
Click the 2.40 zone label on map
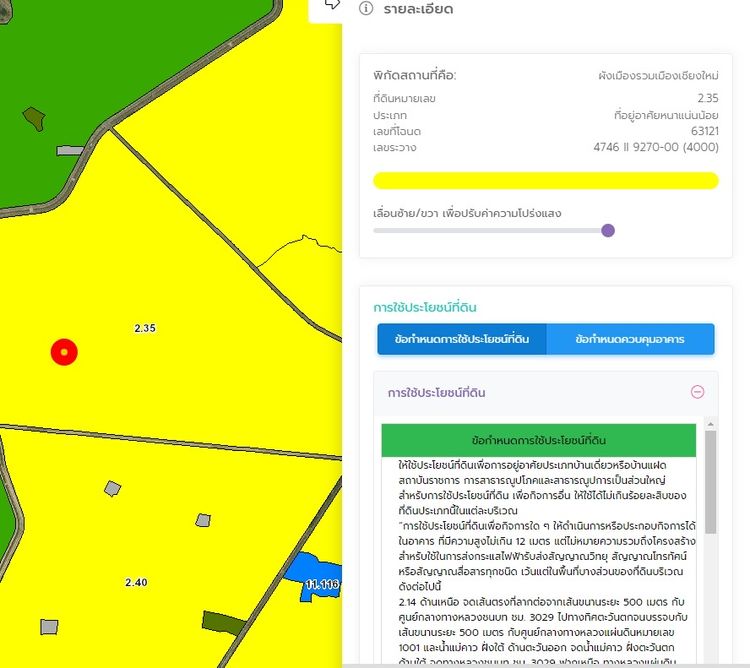(x=136, y=582)
